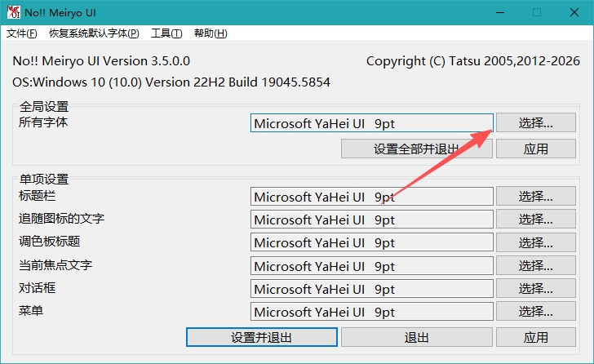Click the 当前焦点文字 label
The width and height of the screenshot is (594, 364).
tap(55, 264)
